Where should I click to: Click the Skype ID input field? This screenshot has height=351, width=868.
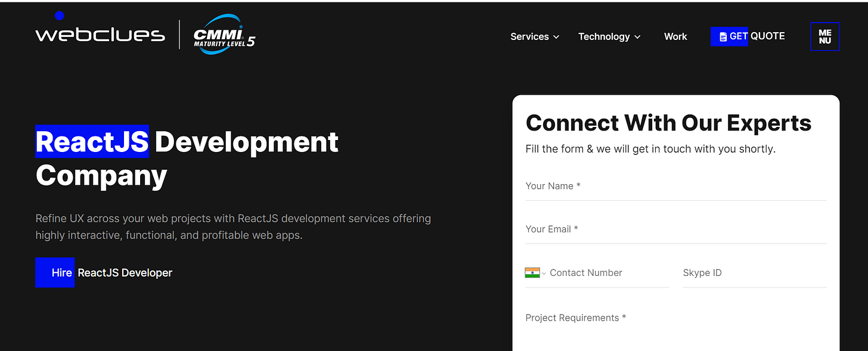(x=754, y=272)
